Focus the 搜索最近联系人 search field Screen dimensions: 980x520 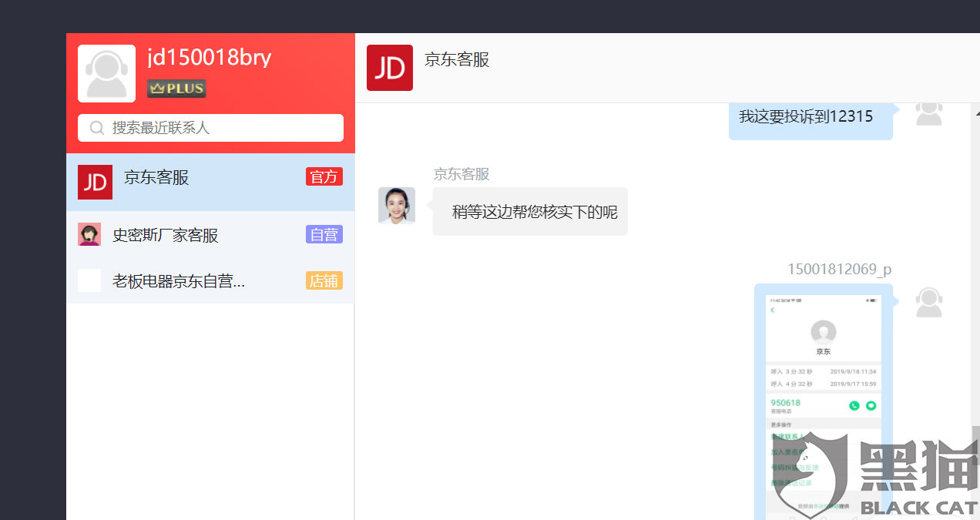pos(210,128)
